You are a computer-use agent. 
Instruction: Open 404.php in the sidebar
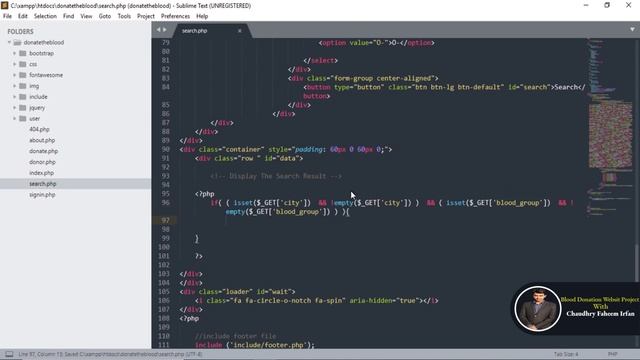(39, 129)
